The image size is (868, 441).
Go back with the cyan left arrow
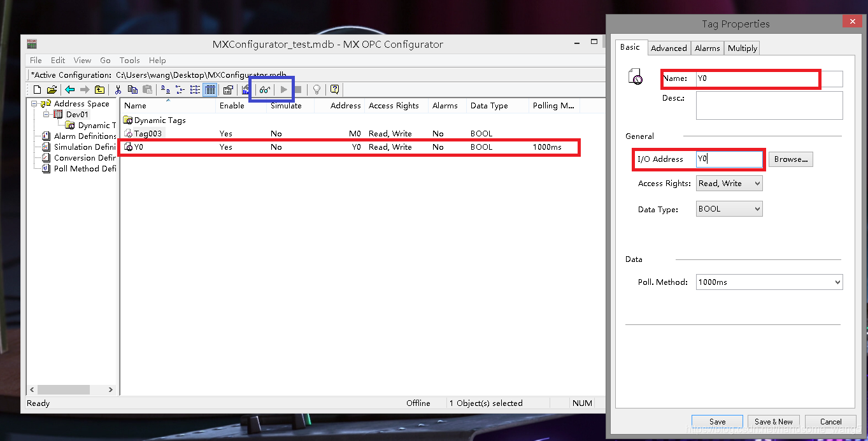pyautogui.click(x=69, y=90)
